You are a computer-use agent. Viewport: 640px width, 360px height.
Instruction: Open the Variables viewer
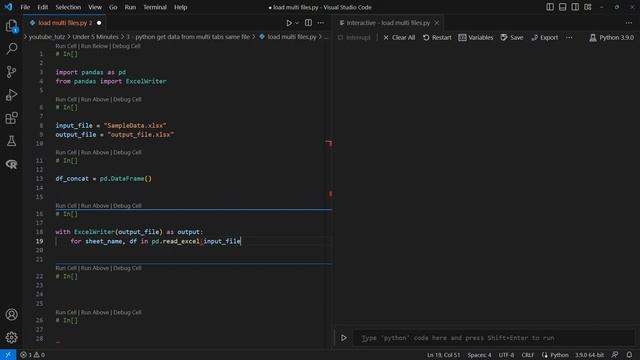point(476,38)
